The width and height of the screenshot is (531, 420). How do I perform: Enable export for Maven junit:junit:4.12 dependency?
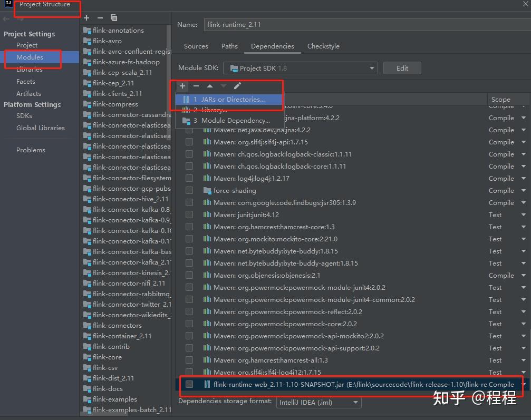coord(189,214)
